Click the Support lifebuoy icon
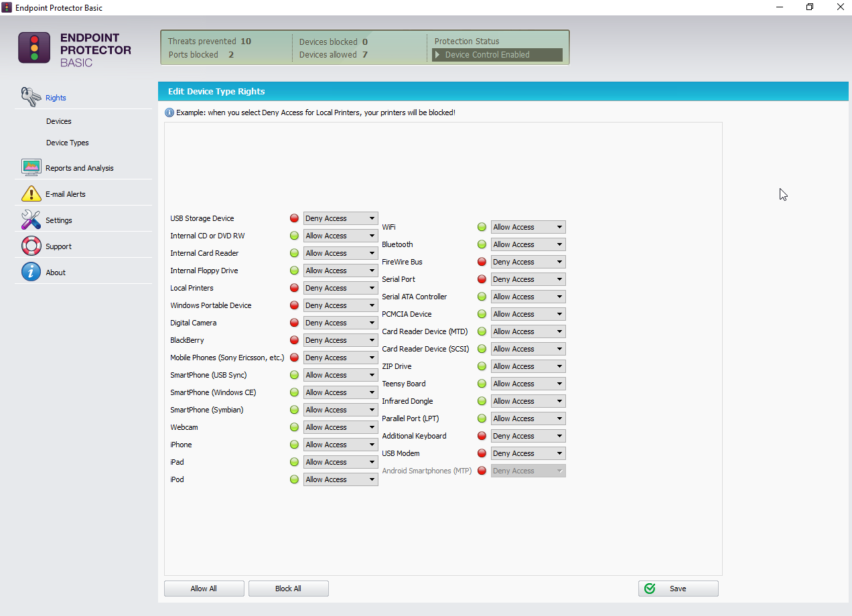Screen dimensions: 852x616 click(x=31, y=246)
